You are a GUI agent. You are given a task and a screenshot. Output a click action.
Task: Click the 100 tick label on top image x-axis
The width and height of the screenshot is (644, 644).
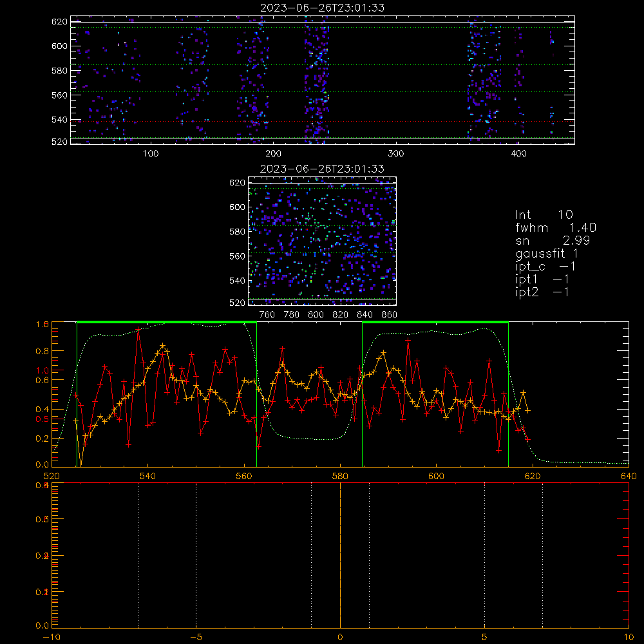pyautogui.click(x=150, y=154)
